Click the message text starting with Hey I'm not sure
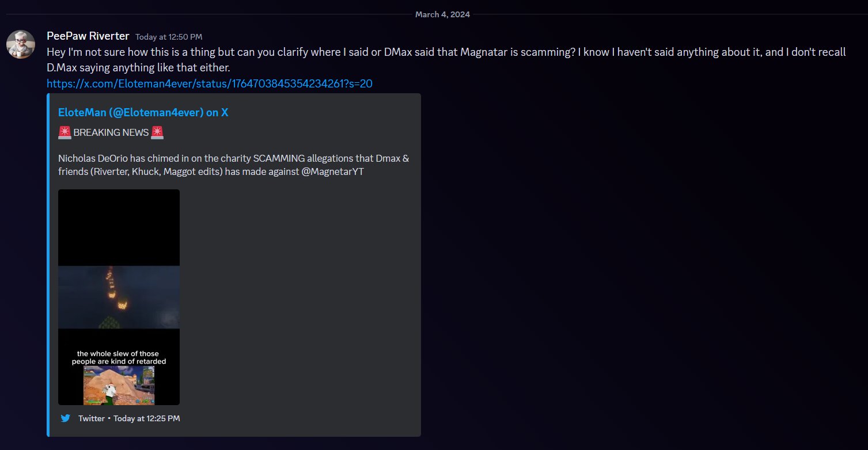 click(x=446, y=59)
